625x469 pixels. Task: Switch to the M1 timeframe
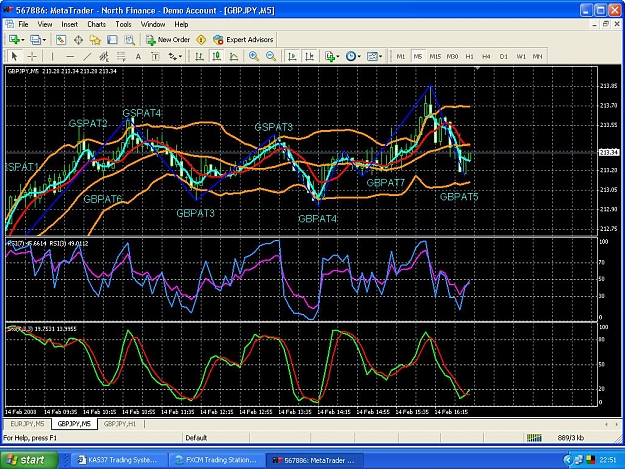click(401, 56)
